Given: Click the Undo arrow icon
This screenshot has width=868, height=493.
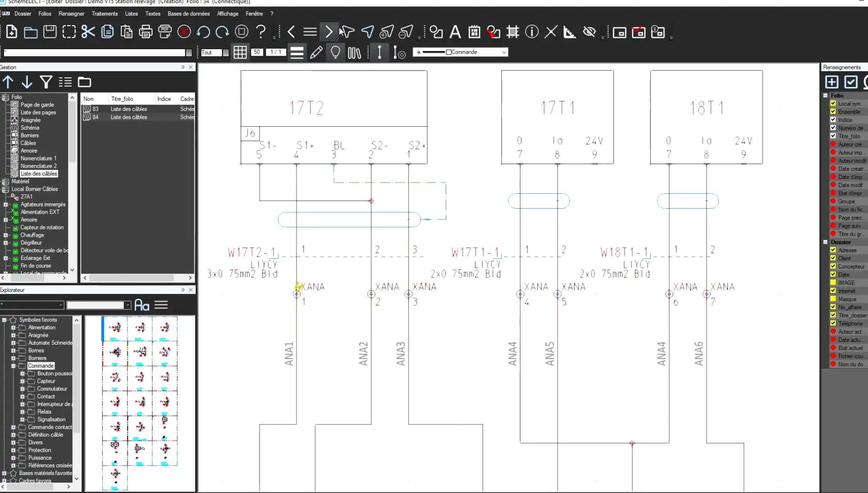Looking at the screenshot, I should click(203, 32).
